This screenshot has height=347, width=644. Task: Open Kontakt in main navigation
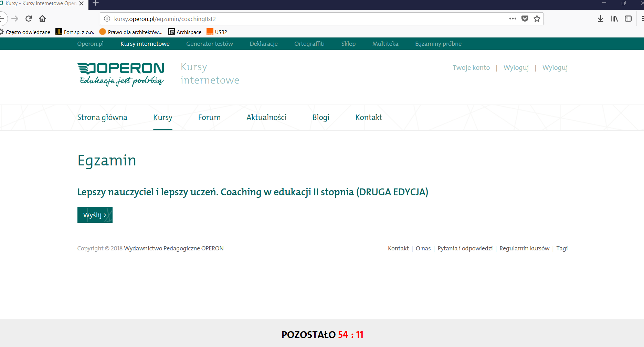(x=369, y=118)
